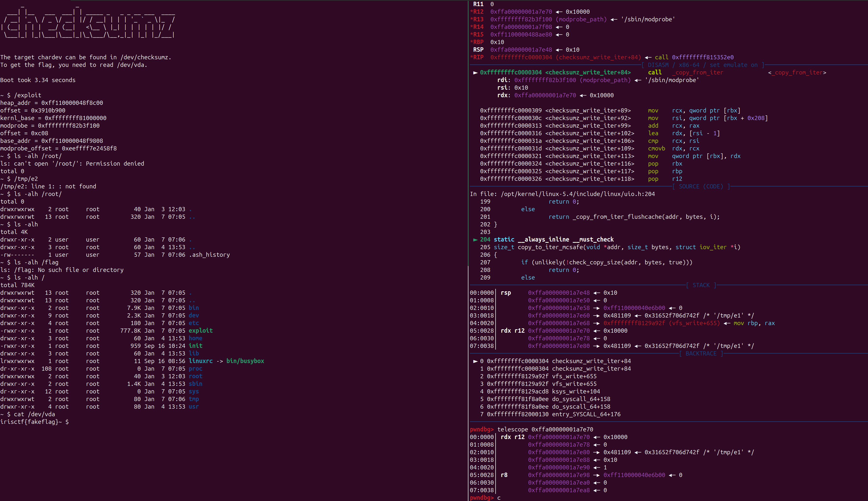Click the 'pop r12' instruction line

pos(581,179)
